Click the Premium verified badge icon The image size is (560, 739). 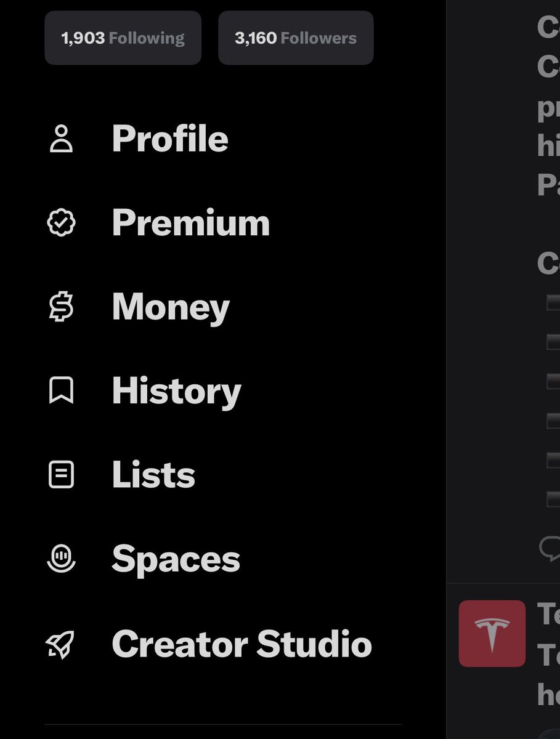coord(61,223)
